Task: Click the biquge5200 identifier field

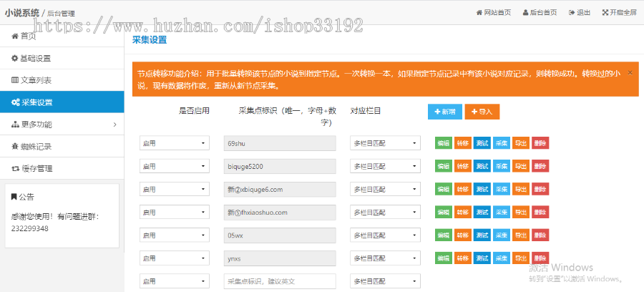Action: coord(280,166)
